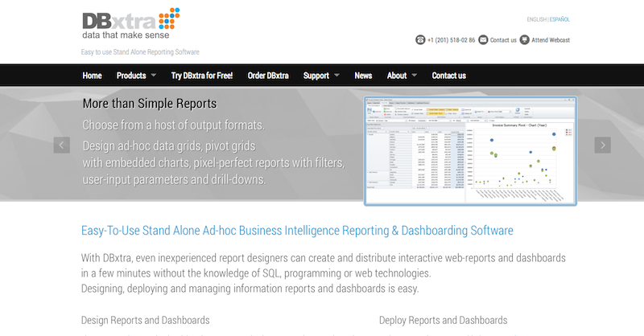Click the Easy-To-Use Stand Alone Ad-hoc heading

click(297, 230)
